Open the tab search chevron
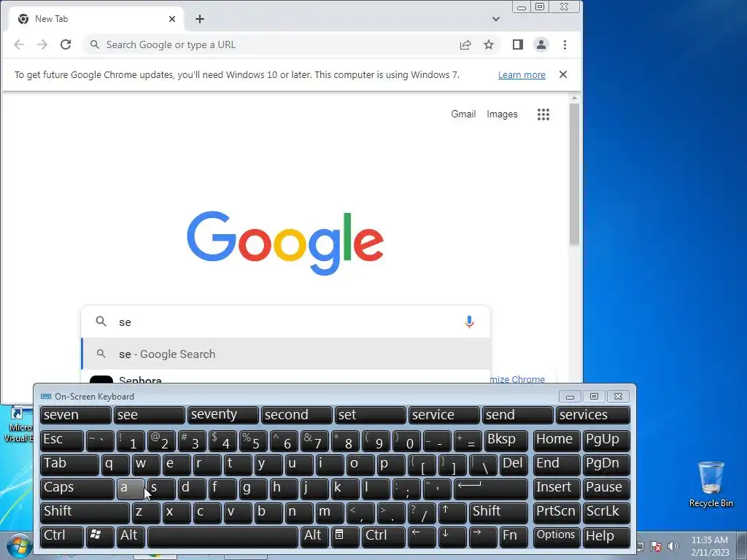The width and height of the screenshot is (747, 560). tap(496, 19)
